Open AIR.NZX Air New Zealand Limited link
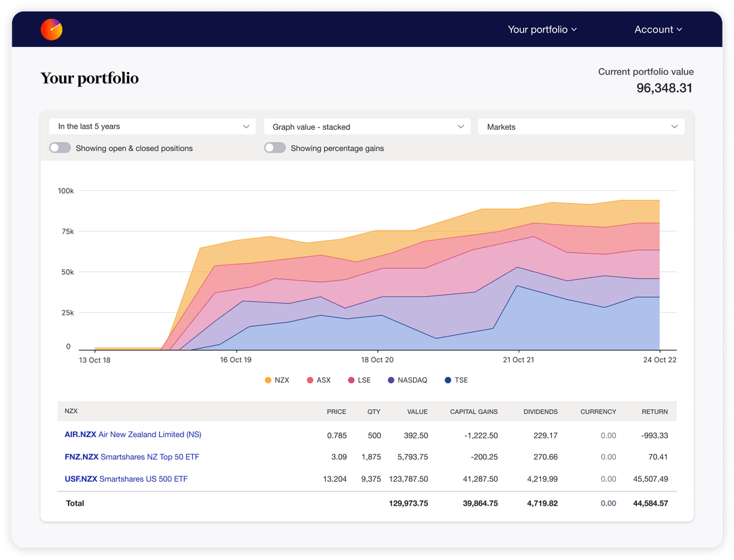Viewport: 734px width, 560px height. (133, 434)
